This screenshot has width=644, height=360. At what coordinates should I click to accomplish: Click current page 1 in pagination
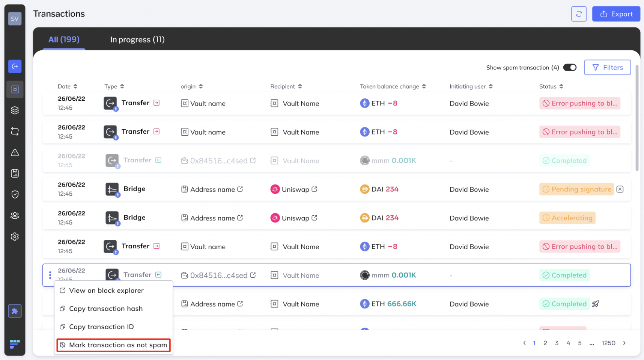pyautogui.click(x=534, y=343)
